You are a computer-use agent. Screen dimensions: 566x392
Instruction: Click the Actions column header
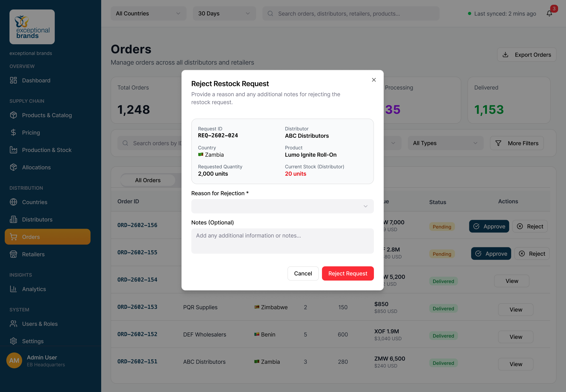[508, 202]
